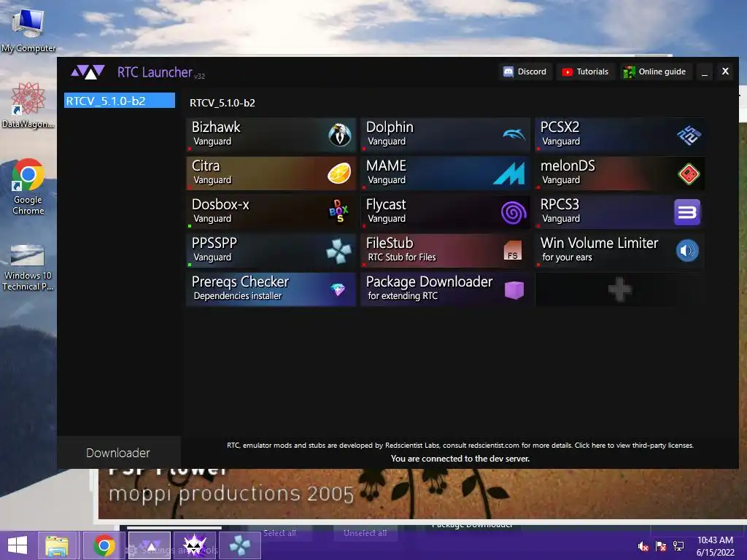Open the Downloader section
This screenshot has width=747, height=560.
pyautogui.click(x=118, y=453)
